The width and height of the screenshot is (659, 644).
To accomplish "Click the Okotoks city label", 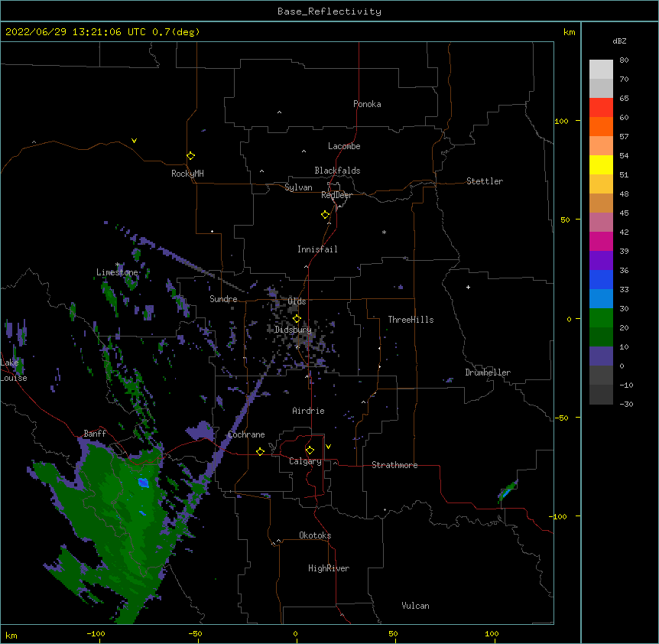I will point(315,535).
